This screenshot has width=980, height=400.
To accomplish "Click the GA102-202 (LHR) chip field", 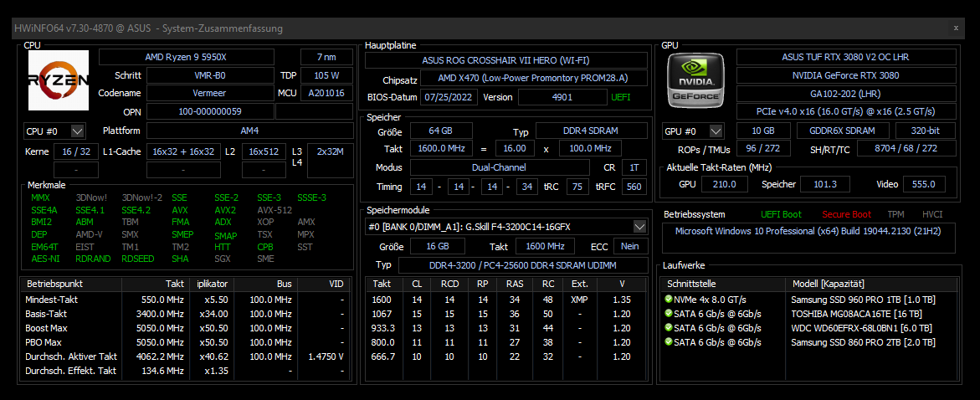I will click(846, 94).
